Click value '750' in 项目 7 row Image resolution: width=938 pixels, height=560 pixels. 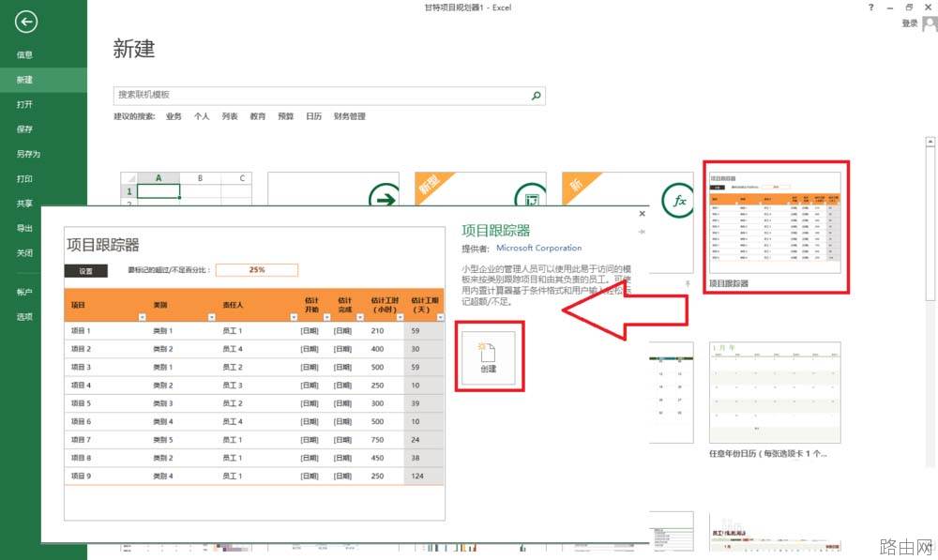pyautogui.click(x=377, y=440)
